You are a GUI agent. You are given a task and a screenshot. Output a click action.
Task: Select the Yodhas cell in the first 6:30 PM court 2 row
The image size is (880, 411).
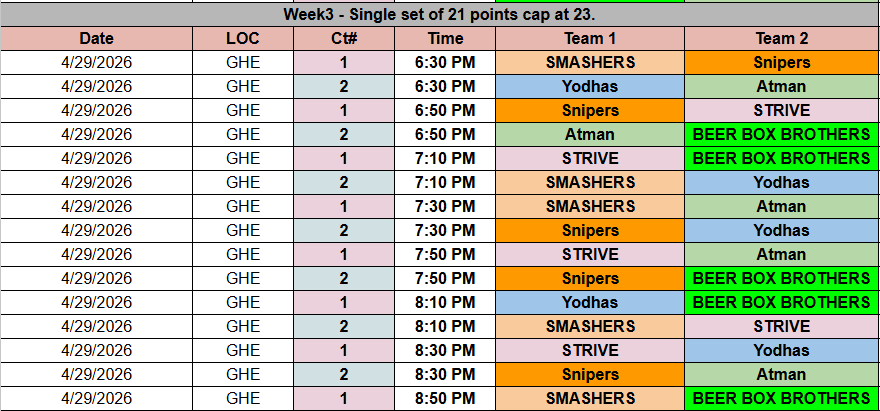pos(590,87)
